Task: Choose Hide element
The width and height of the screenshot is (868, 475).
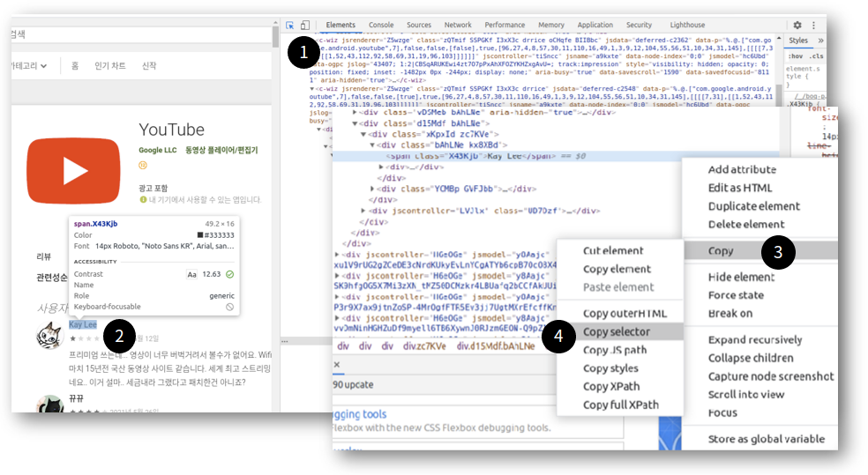Action: 741,277
